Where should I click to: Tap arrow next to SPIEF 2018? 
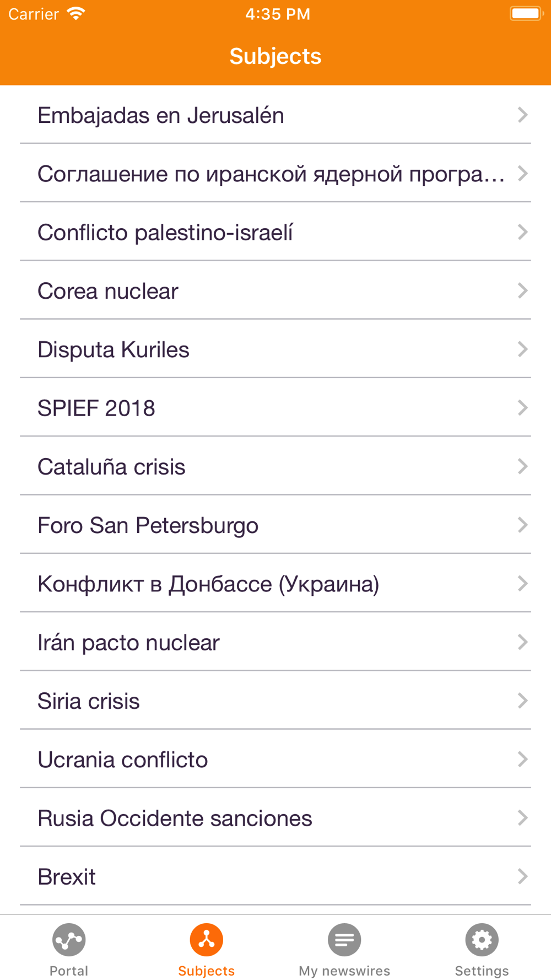click(x=522, y=408)
